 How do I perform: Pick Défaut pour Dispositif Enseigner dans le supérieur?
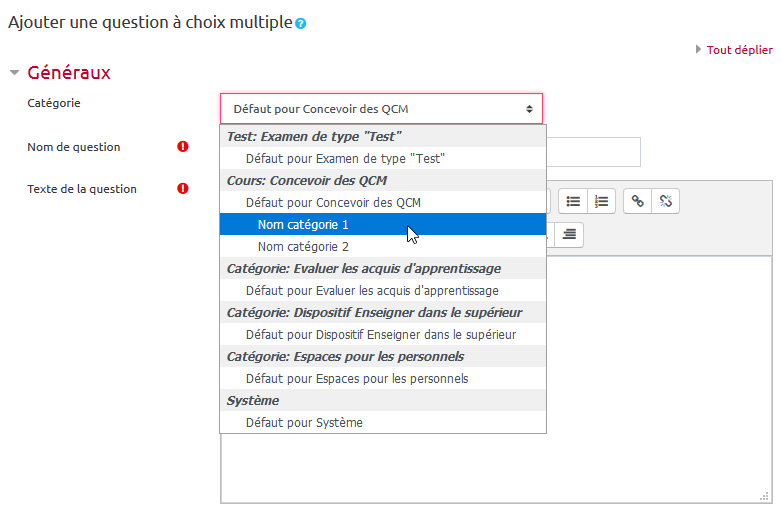pos(381,334)
